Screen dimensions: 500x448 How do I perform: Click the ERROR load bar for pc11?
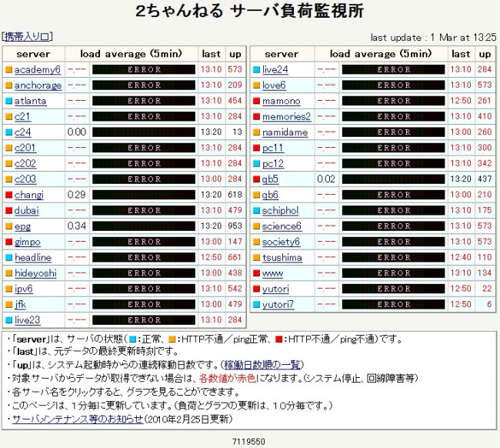(394, 148)
